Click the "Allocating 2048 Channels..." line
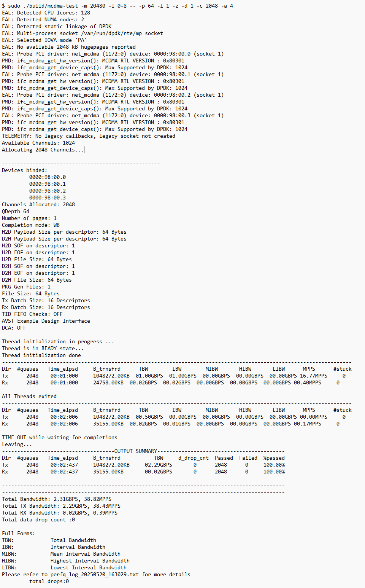Screen dimensions: 365x588 coord(43,150)
